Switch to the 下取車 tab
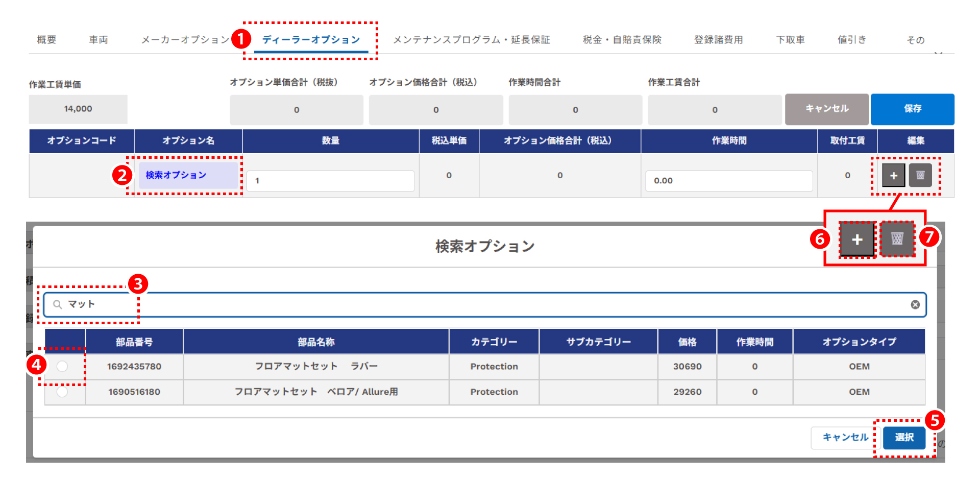This screenshot has height=480, width=980. pos(790,40)
